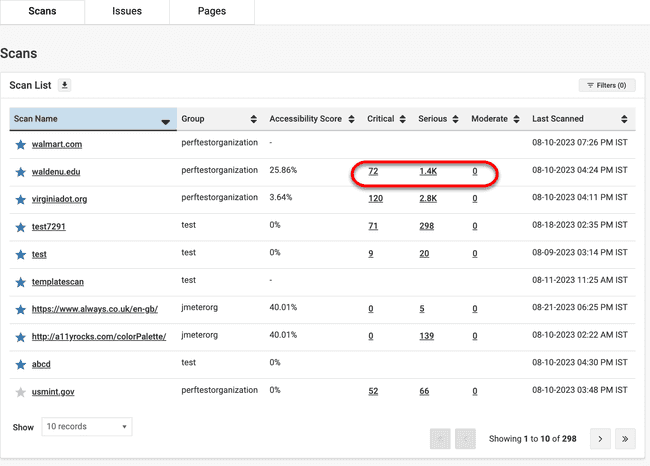
Task: Click star icon beside virginiadot.org
Action: [x=20, y=199]
